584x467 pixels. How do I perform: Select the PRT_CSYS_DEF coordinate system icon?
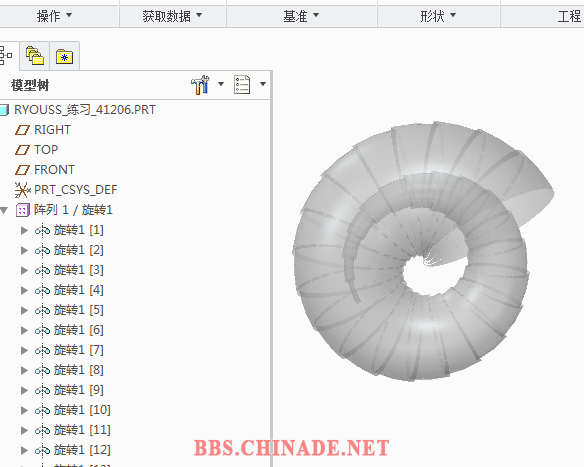(22, 190)
